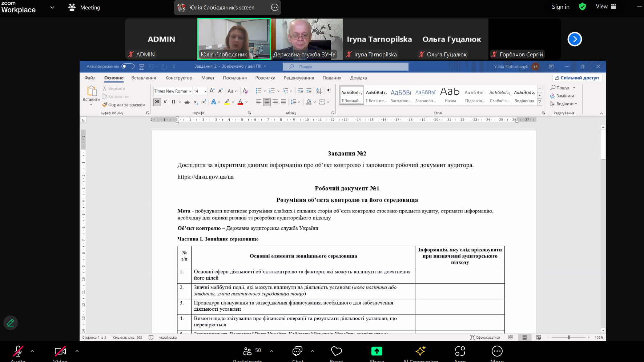The width and height of the screenshot is (644, 362).
Task: Select Юлія Слободяник video thumbnail
Action: pyautogui.click(x=234, y=39)
